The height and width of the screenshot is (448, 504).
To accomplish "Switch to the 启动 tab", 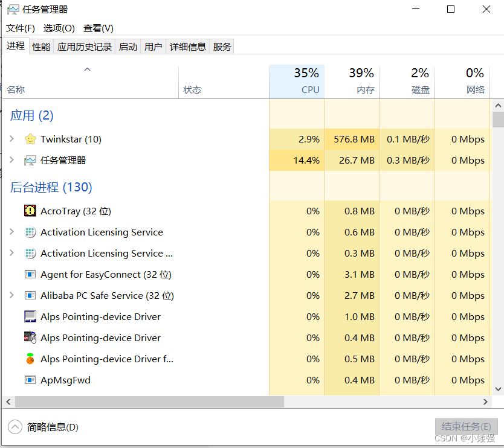I will [128, 47].
